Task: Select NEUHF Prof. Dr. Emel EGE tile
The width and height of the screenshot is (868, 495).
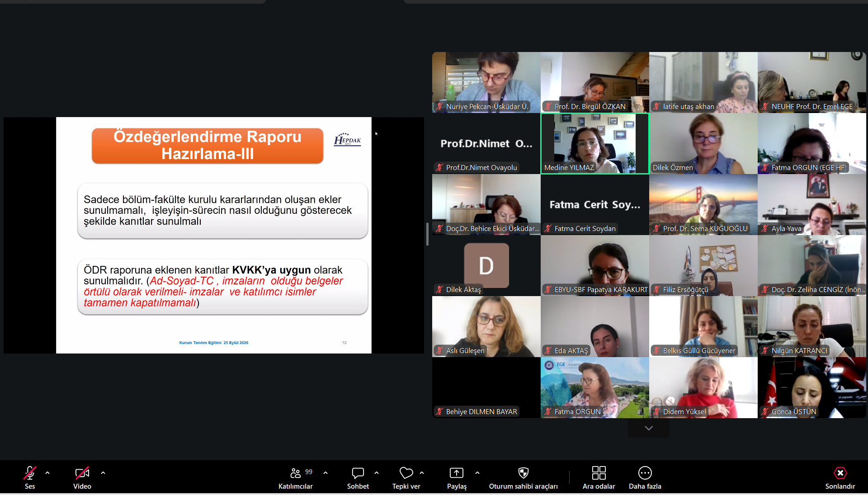Action: pos(812,82)
